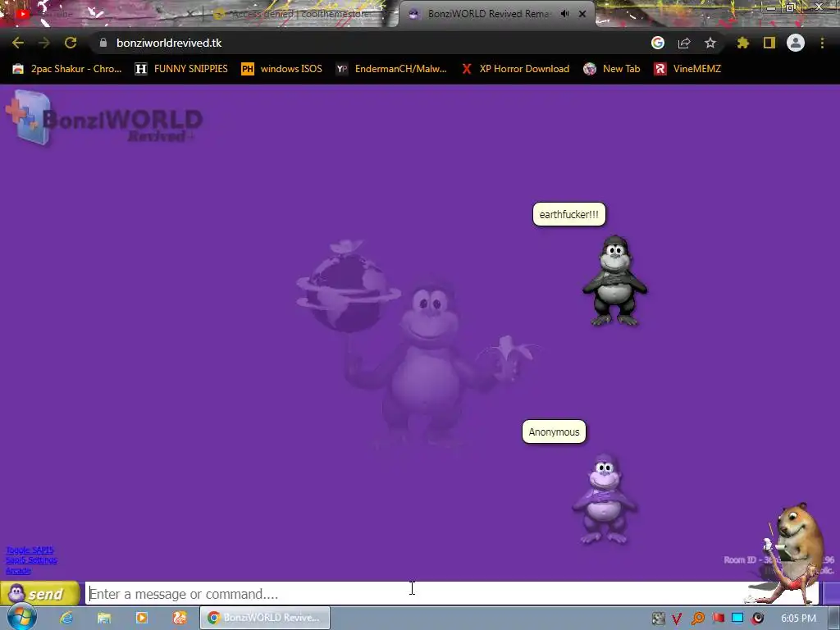Image resolution: width=840 pixels, height=630 pixels.
Task: Open the Chrome extensions puzzle icon
Action: point(742,43)
